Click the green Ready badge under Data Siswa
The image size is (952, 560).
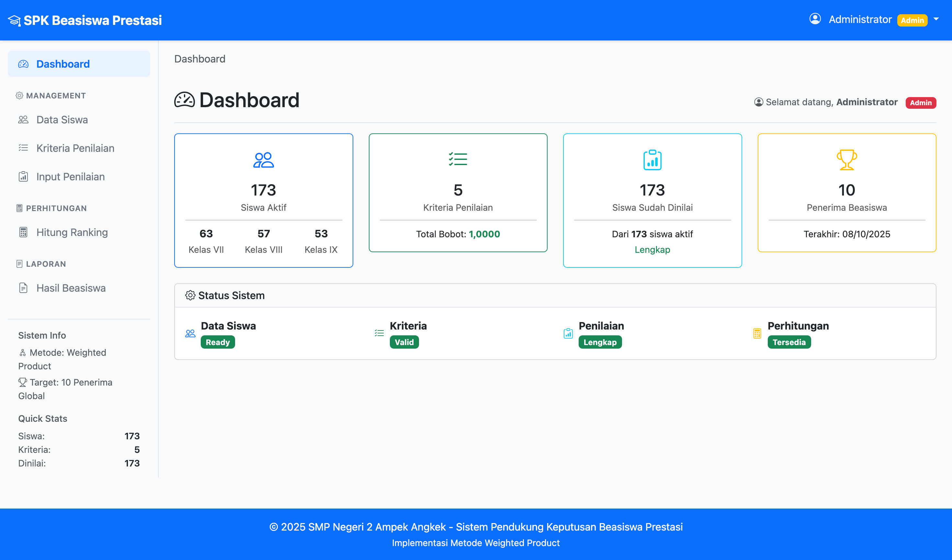coord(218,342)
